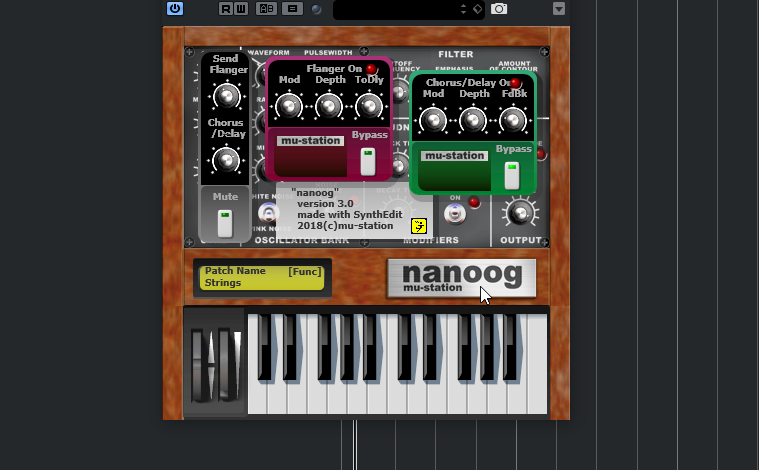Adjust the Send Chorus/Delay knob

226,160
